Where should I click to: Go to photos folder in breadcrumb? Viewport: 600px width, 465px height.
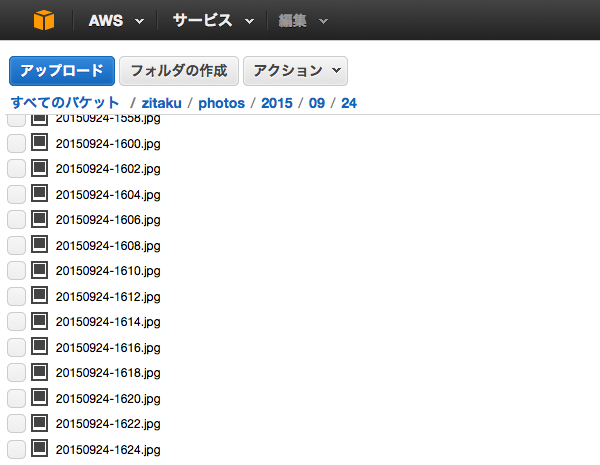(x=221, y=103)
